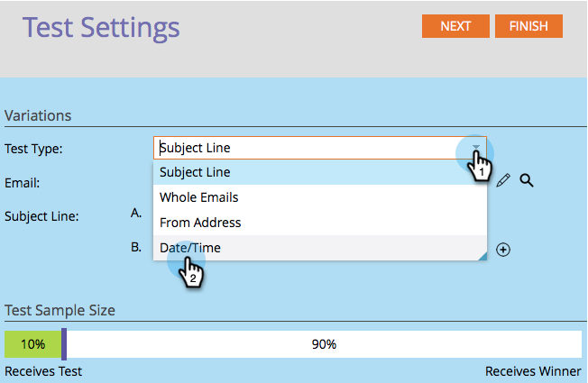Click the resize corner of the dropdown list
Viewport: 588px width, 383px height.
click(x=482, y=257)
